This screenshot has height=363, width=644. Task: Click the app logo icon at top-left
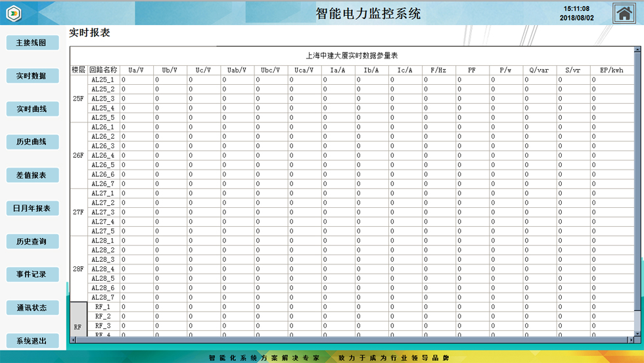click(14, 14)
